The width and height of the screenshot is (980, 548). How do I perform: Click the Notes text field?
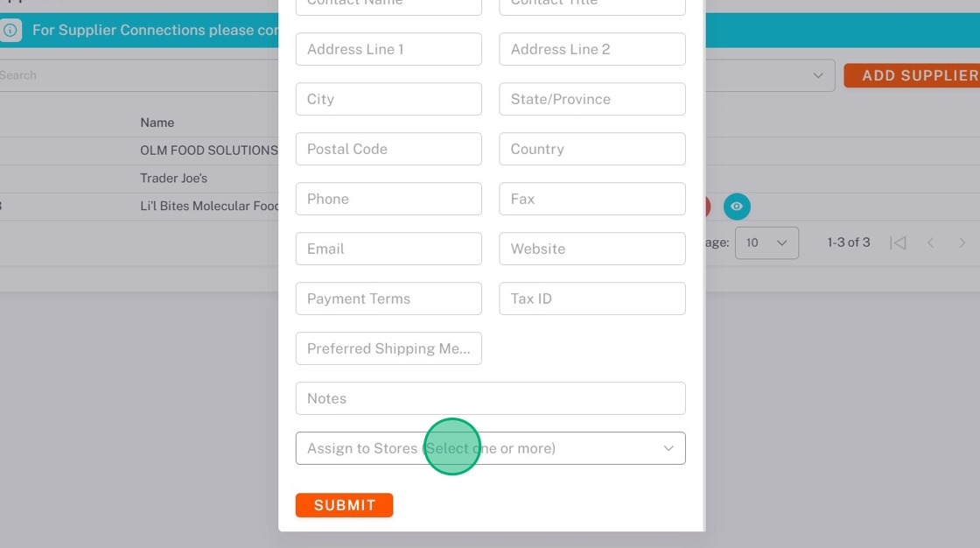(490, 398)
